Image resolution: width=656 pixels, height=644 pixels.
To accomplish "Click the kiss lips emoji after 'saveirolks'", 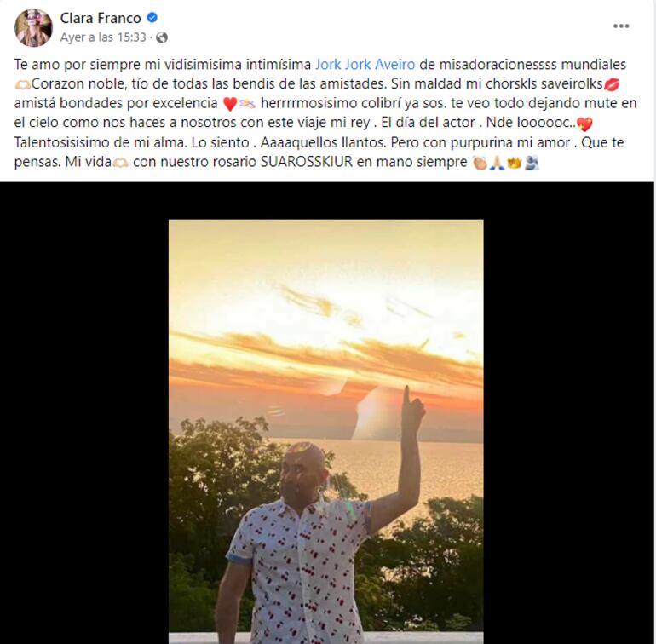I will [612, 84].
